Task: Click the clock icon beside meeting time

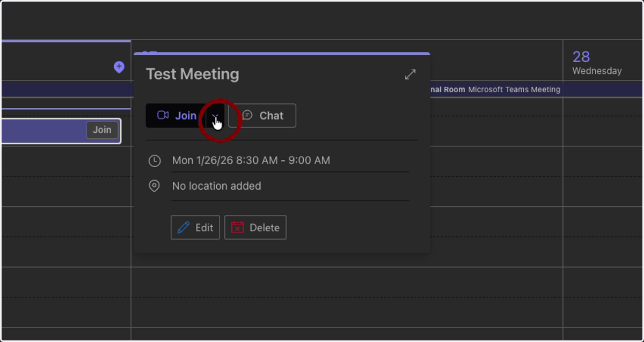Action: 155,160
